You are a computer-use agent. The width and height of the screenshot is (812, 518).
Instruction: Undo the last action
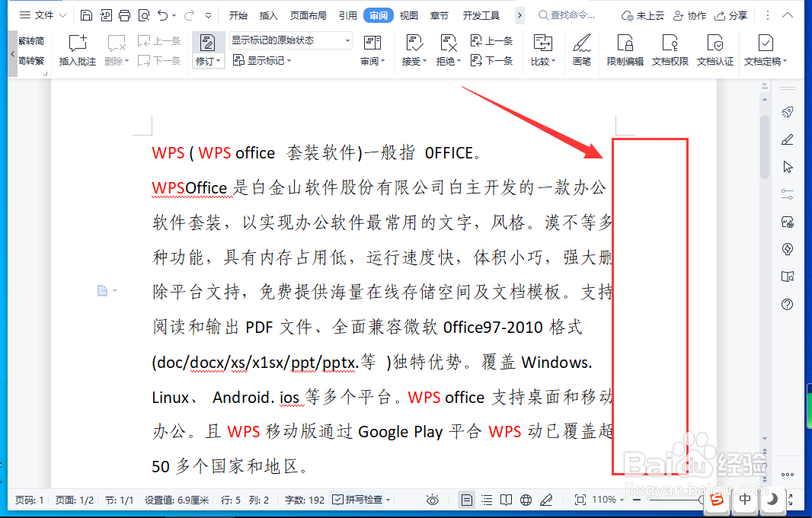tap(162, 15)
